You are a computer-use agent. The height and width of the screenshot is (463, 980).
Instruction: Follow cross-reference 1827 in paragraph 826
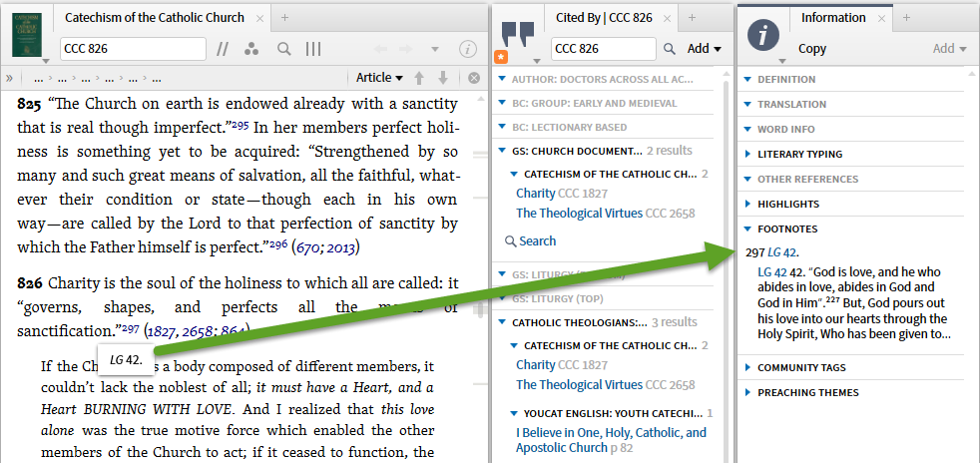pyautogui.click(x=161, y=332)
